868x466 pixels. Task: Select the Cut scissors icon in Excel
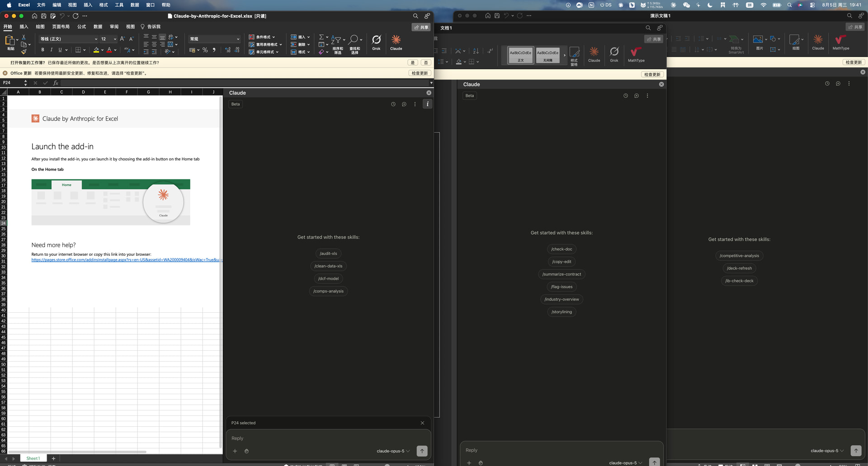click(x=24, y=37)
